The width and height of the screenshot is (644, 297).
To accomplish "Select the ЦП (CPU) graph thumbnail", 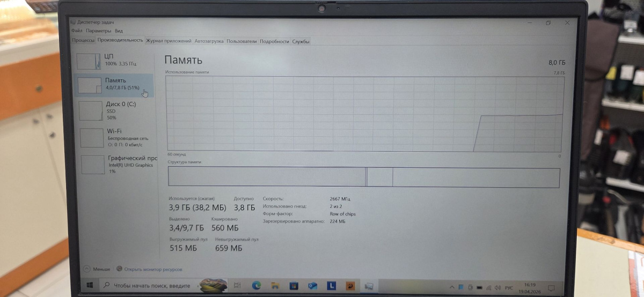I will [89, 61].
